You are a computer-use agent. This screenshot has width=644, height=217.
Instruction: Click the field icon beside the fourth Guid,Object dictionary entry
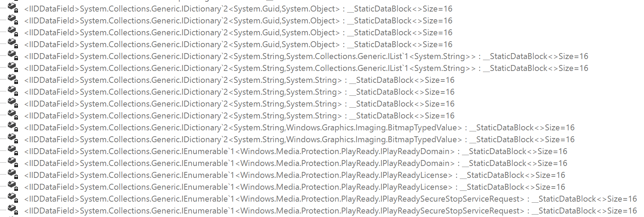click(13, 43)
